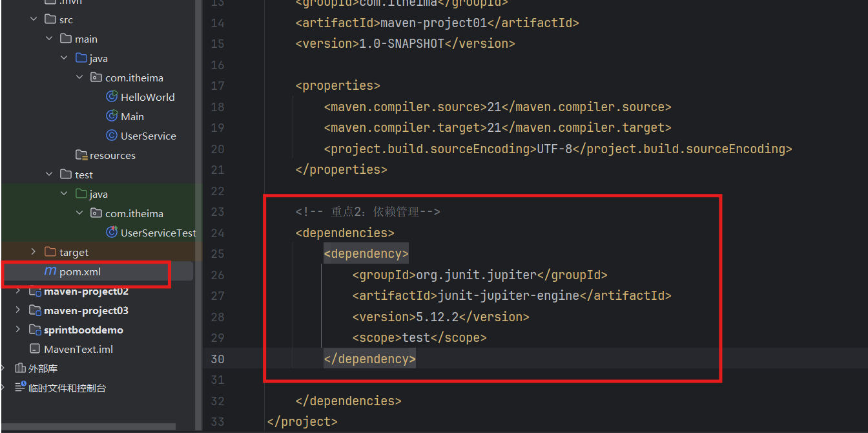Click the main folder icon
Viewport: 868px width, 433px height.
click(x=66, y=39)
